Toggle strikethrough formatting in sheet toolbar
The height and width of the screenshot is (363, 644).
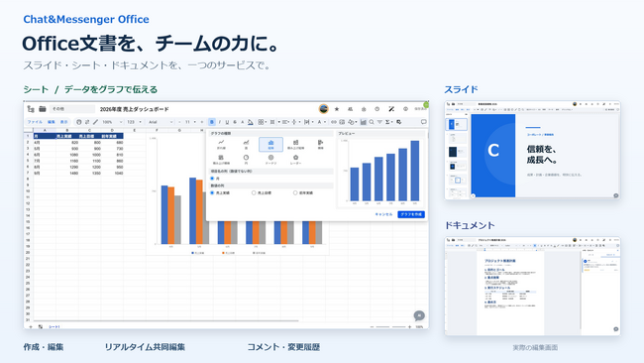coord(235,122)
